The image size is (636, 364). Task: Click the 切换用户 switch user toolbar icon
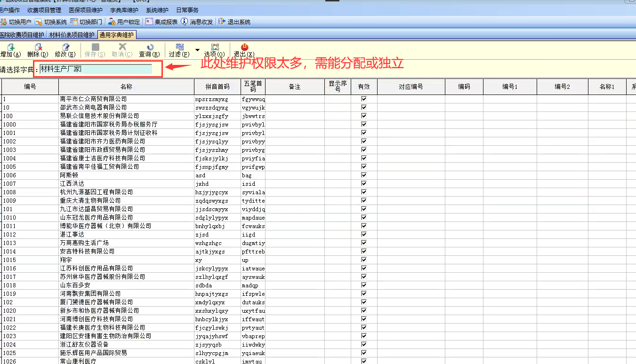(x=4, y=22)
